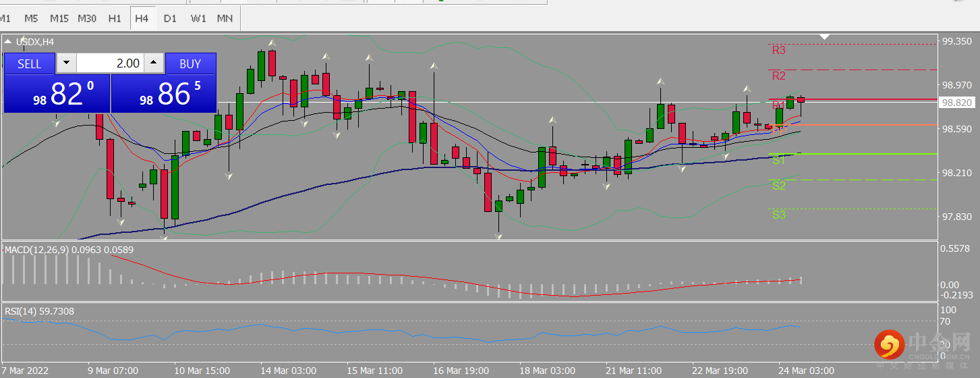This screenshot has width=980, height=378.
Task: Click the 2.00 volume input field
Action: click(x=111, y=63)
